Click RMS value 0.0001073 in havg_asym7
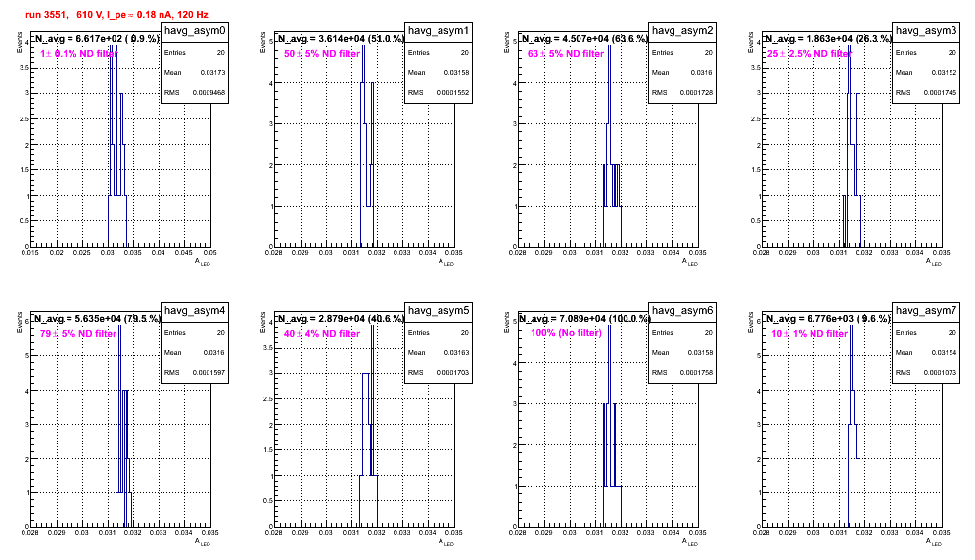The width and height of the screenshot is (975, 560). point(940,373)
